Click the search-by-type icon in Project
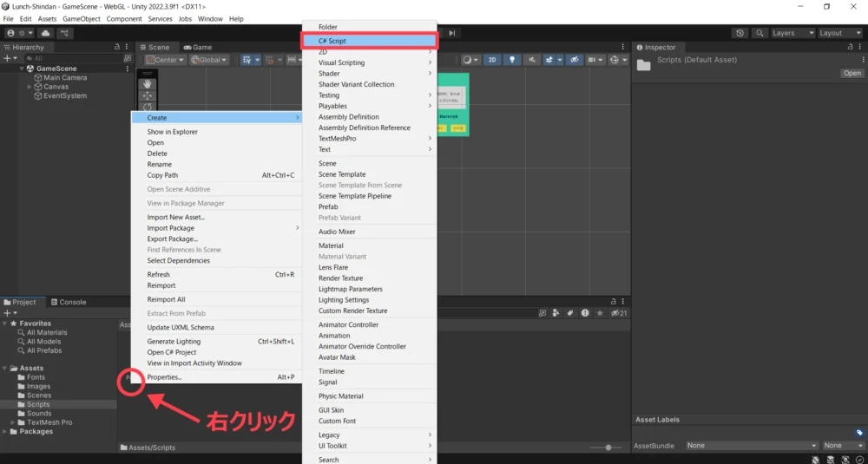The height and width of the screenshot is (464, 868). 556,313
